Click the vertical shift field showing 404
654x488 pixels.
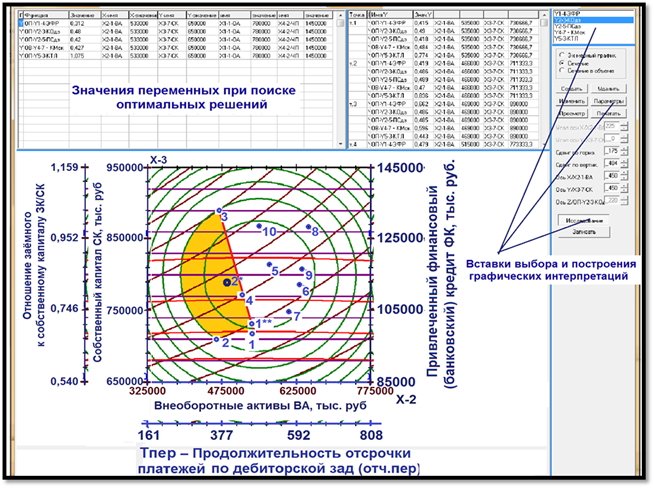pos(612,163)
